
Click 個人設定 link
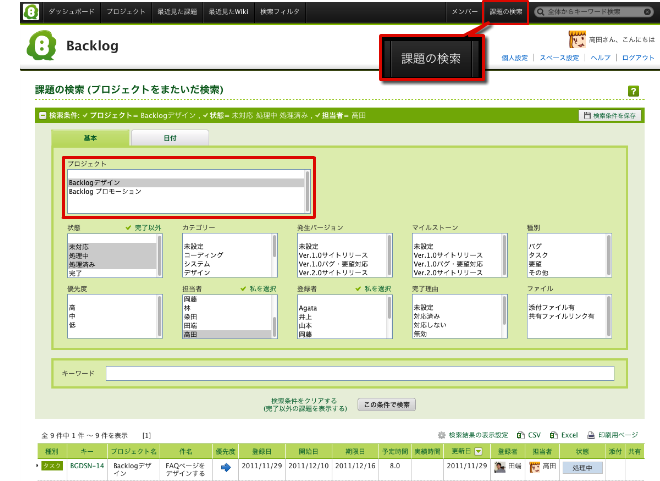[514, 58]
